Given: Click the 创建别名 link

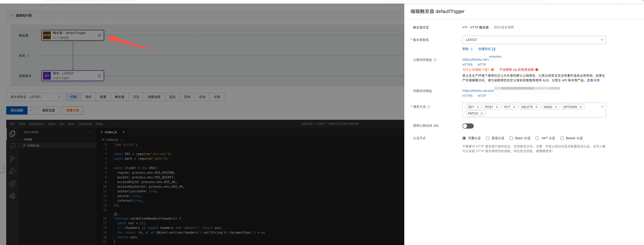Looking at the screenshot, I should pos(484,49).
